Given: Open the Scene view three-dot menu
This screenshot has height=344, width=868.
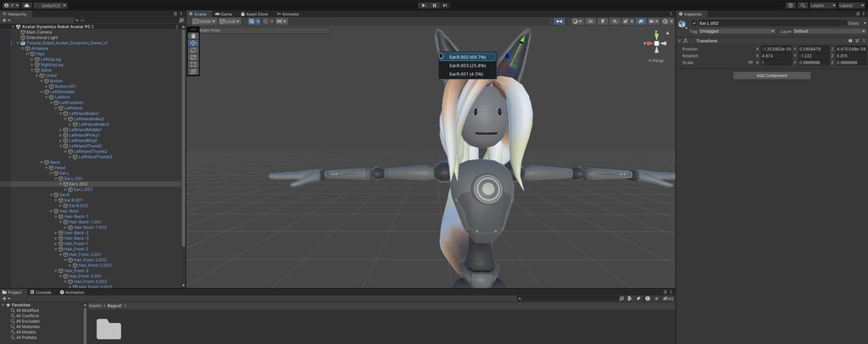Looking at the screenshot, I should (x=671, y=14).
